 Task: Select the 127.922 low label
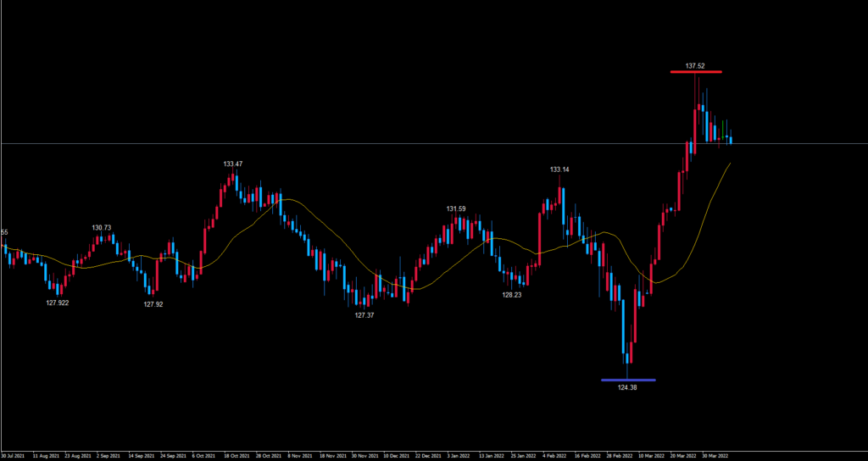tap(57, 303)
